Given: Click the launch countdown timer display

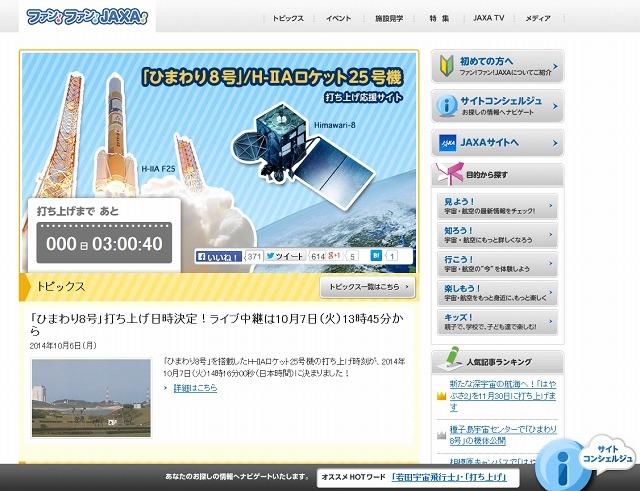Looking at the screenshot, I should click(x=104, y=243).
